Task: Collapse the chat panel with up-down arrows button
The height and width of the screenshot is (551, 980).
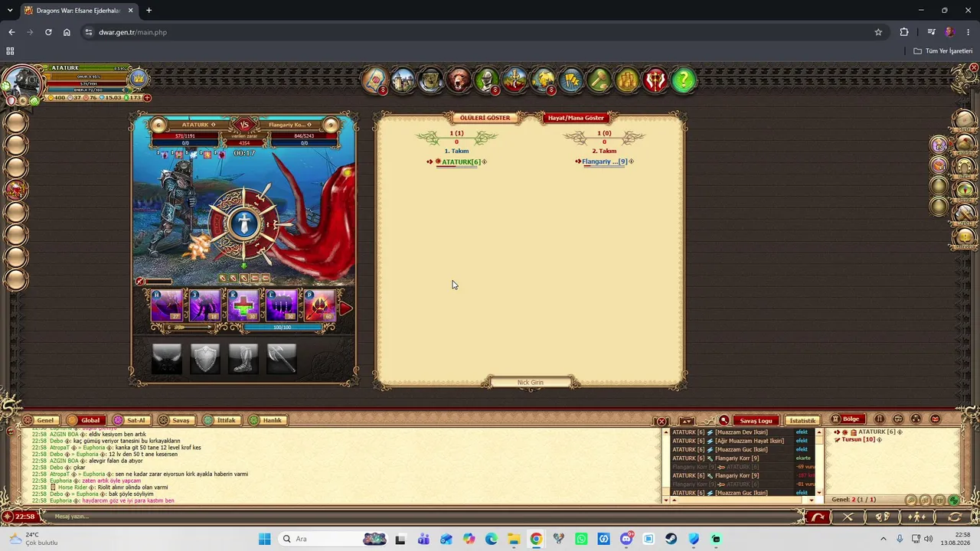Action: pyautogui.click(x=687, y=421)
